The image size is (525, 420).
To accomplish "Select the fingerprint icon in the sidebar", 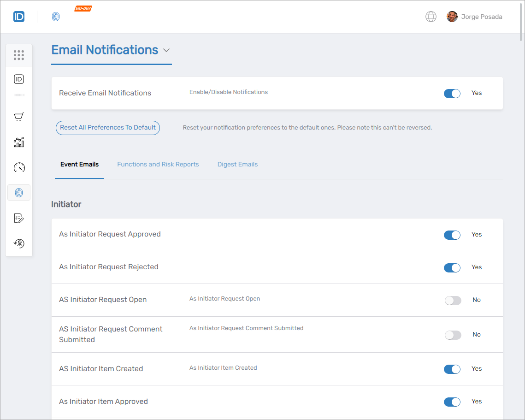I will pyautogui.click(x=18, y=192).
